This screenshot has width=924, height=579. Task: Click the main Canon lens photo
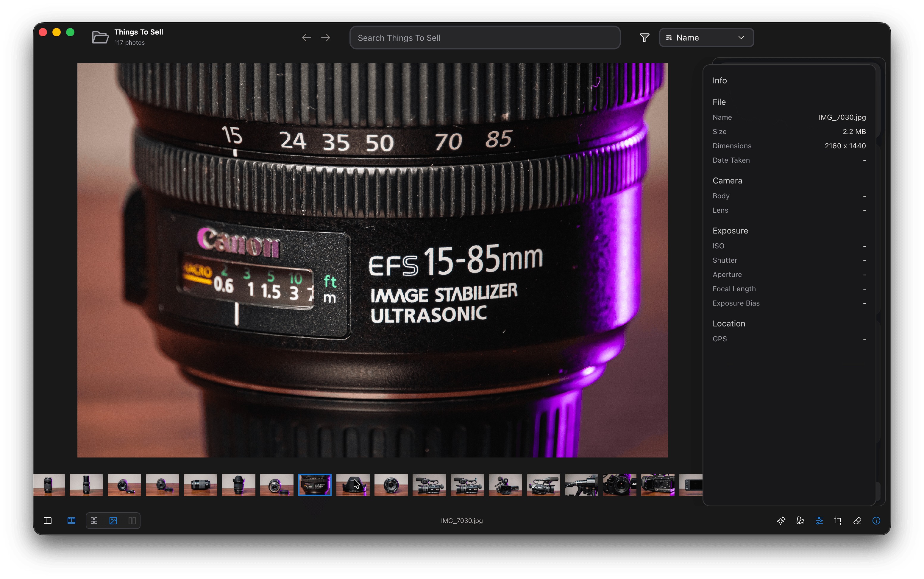372,260
